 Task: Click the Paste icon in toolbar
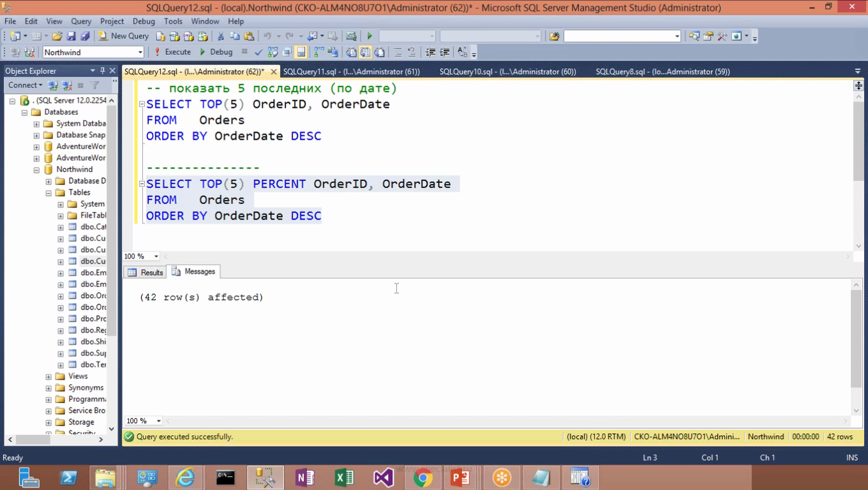coord(249,36)
